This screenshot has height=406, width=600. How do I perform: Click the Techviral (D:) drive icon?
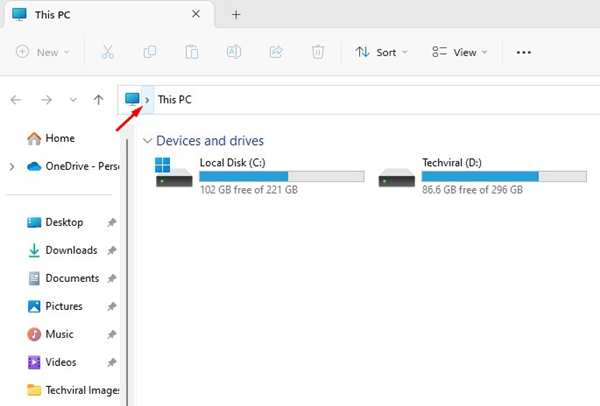(396, 177)
